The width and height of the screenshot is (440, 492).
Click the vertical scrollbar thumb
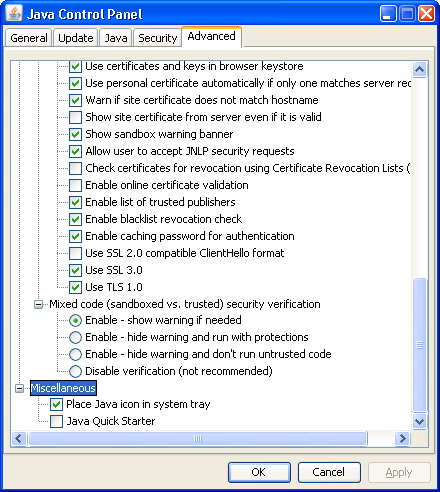click(x=419, y=345)
